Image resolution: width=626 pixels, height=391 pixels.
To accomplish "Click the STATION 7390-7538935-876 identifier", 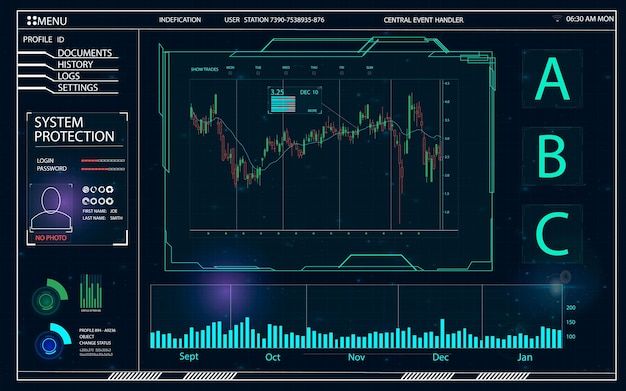I will [x=284, y=20].
